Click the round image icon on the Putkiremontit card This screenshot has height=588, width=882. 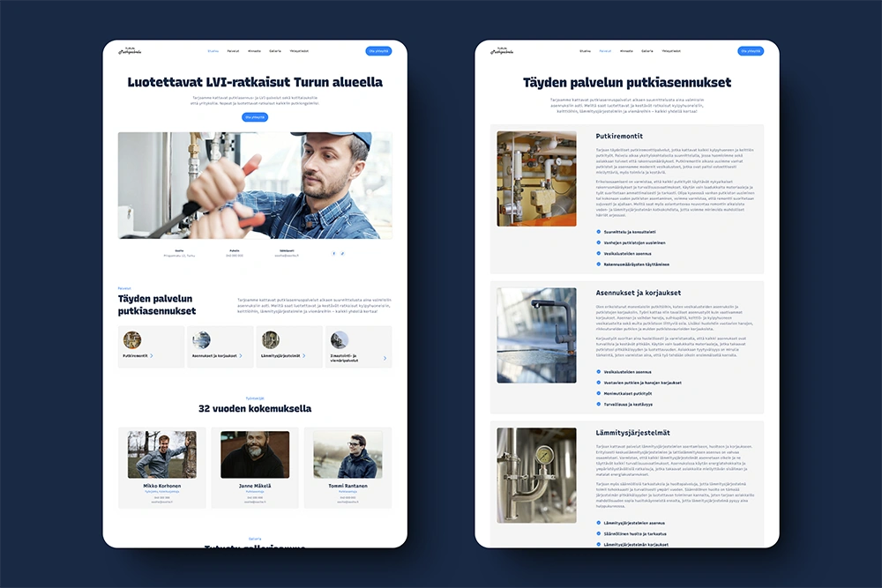pyautogui.click(x=132, y=339)
